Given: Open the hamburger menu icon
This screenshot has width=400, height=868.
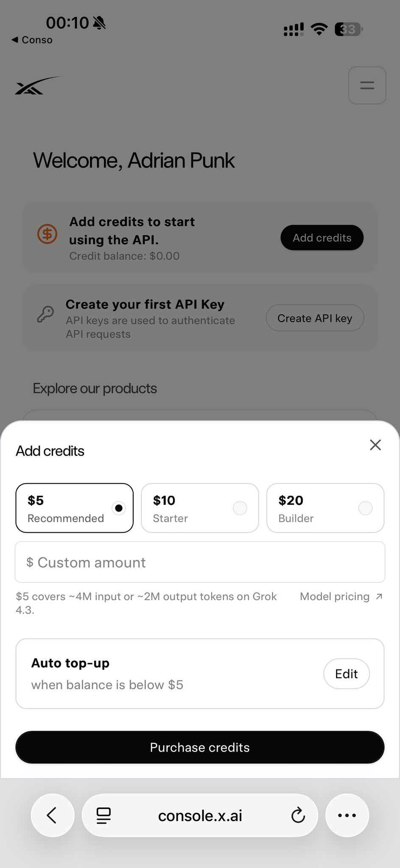Looking at the screenshot, I should (367, 85).
